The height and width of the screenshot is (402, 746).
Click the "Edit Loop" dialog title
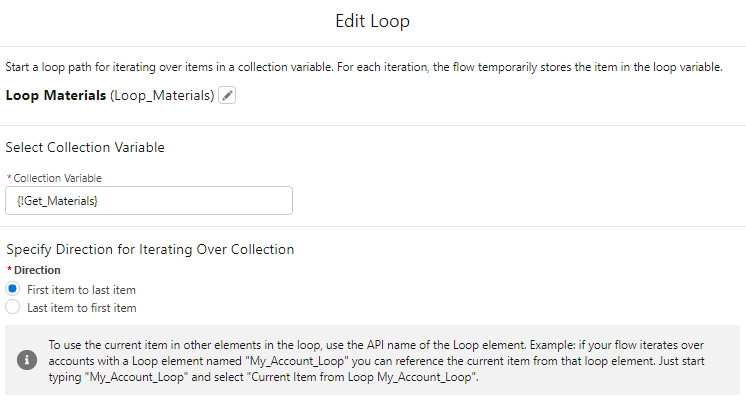tap(372, 22)
